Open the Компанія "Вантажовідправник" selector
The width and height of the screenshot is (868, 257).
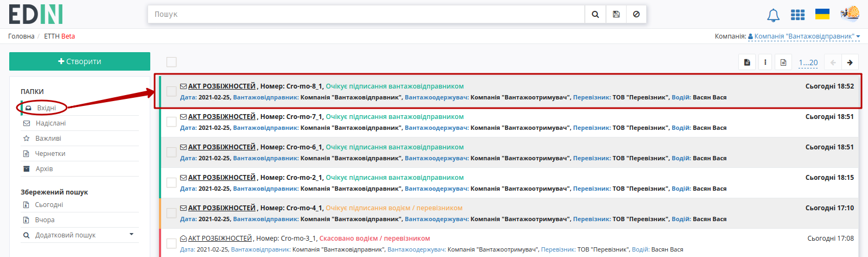804,36
